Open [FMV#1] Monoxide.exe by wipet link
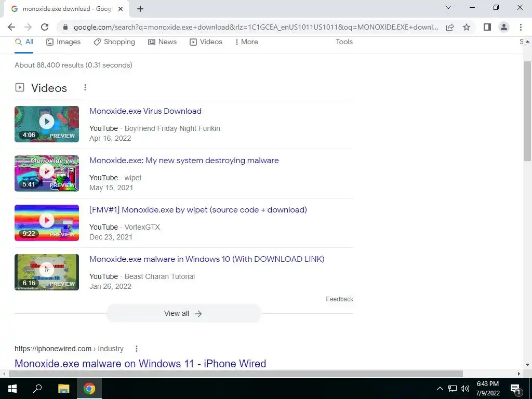The height and width of the screenshot is (399, 532). [198, 210]
